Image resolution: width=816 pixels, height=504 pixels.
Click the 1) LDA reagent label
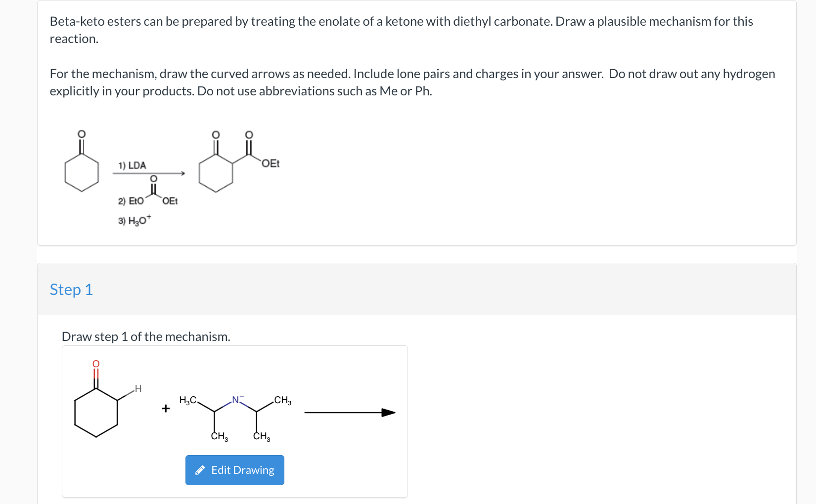(x=132, y=165)
